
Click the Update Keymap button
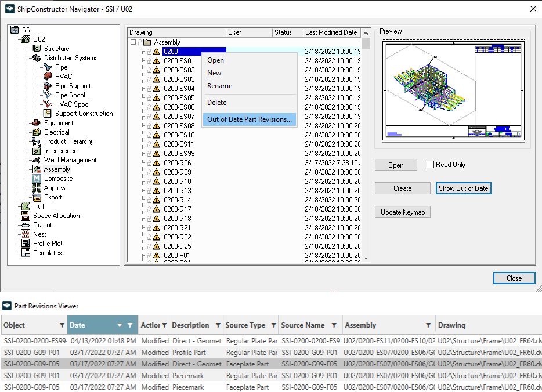pos(403,212)
